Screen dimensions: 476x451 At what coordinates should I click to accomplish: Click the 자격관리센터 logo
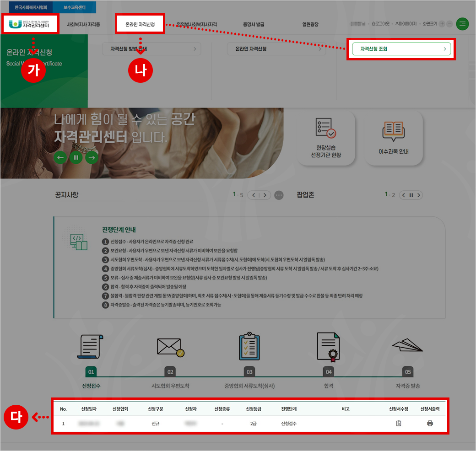(x=31, y=24)
